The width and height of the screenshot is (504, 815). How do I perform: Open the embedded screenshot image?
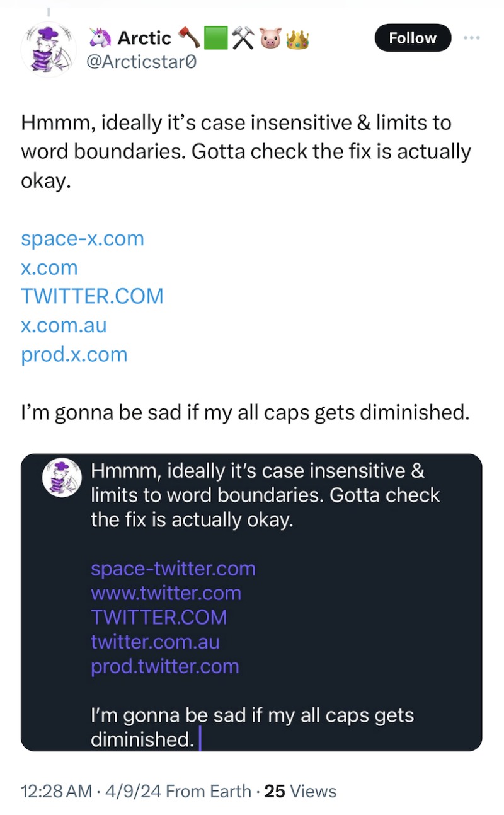coord(251,602)
